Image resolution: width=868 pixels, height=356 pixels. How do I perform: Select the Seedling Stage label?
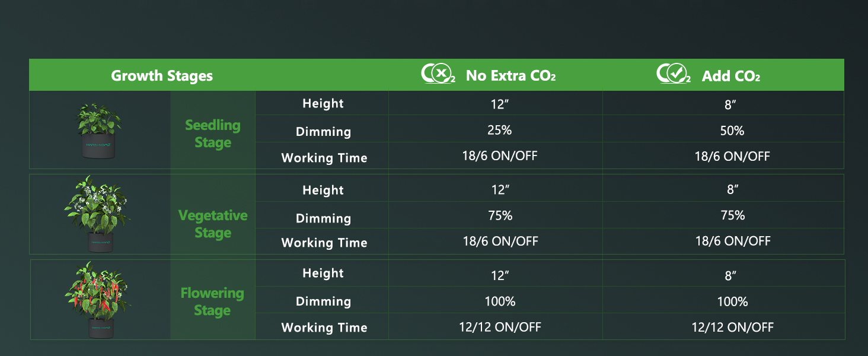click(213, 134)
